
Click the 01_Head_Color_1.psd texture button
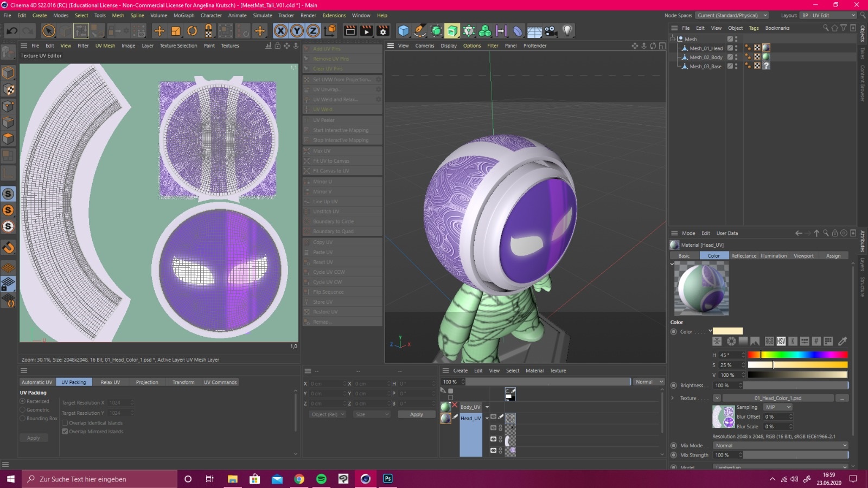point(777,398)
